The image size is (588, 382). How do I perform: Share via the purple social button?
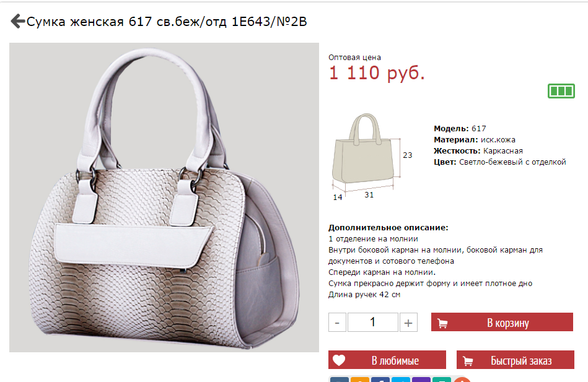pos(421,380)
